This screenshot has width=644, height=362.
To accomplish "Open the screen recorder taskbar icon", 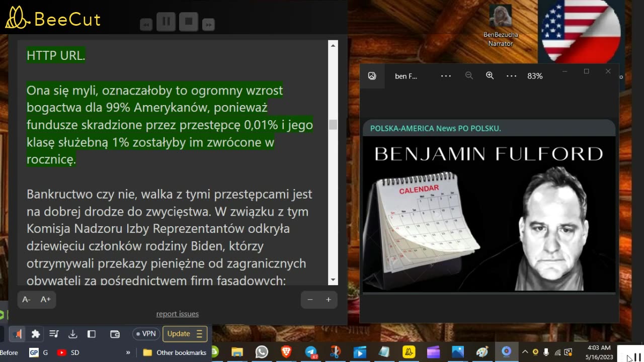I will (507, 351).
